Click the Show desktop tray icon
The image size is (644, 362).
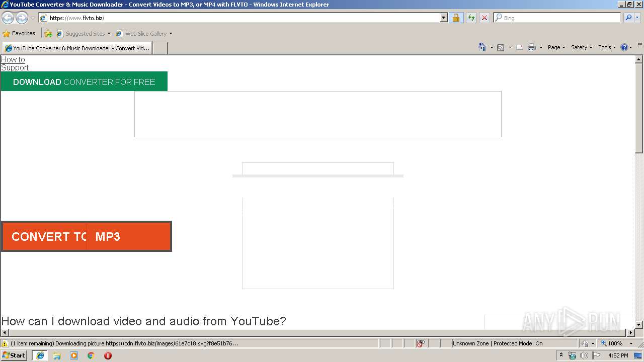[638, 355]
